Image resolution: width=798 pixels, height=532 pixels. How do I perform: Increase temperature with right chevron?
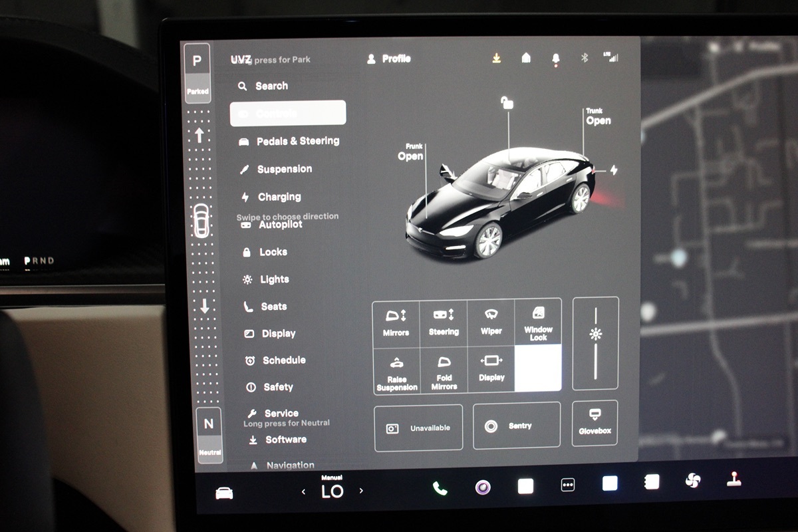click(361, 491)
